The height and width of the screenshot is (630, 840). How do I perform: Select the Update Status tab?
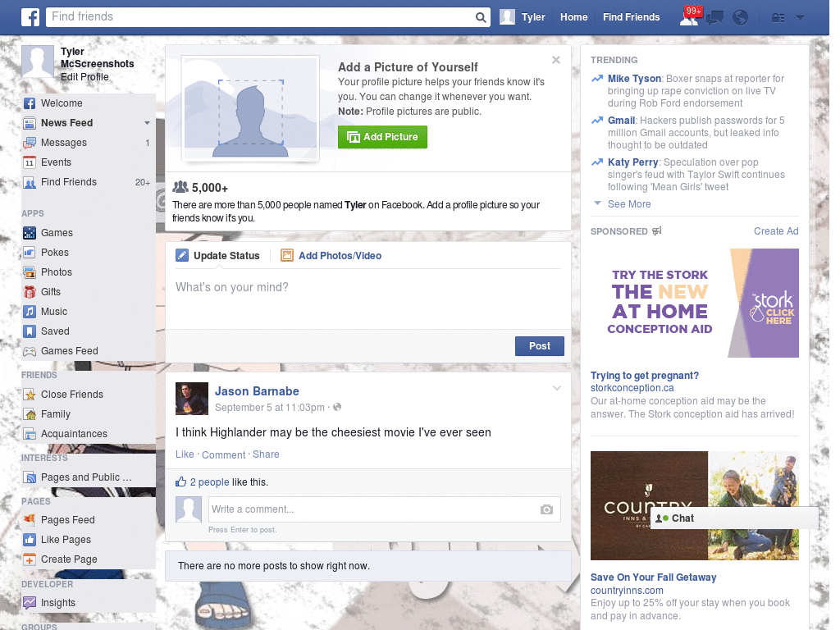pyautogui.click(x=217, y=256)
